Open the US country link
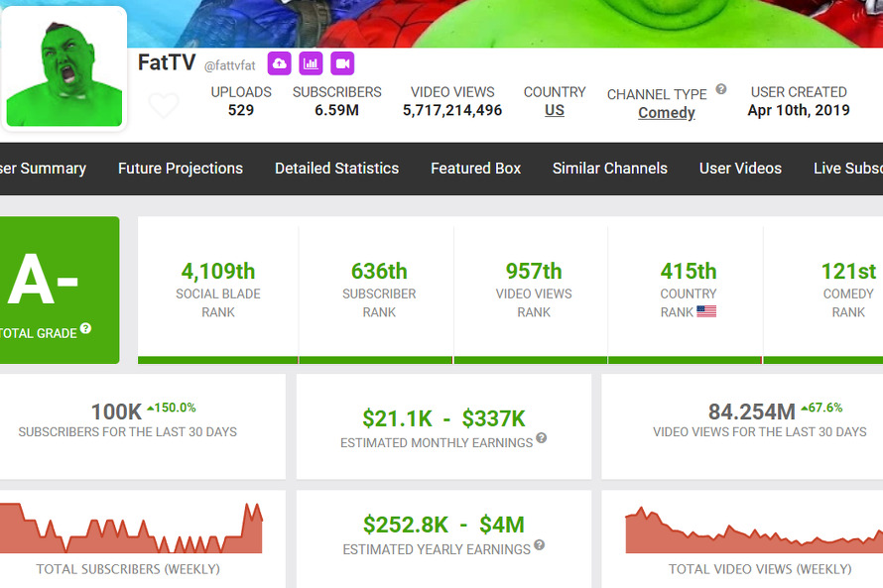The image size is (883, 588). [555, 110]
